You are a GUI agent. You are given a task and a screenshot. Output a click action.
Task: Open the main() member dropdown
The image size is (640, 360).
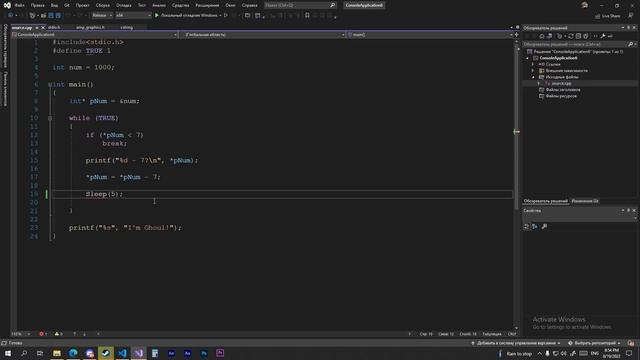(431, 35)
